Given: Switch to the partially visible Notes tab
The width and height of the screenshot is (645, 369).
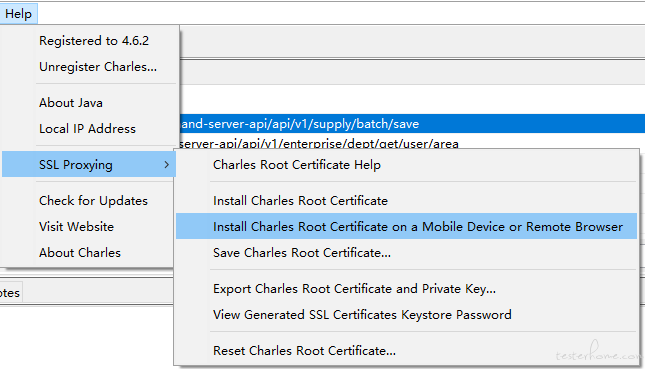Looking at the screenshot, I should coord(10,293).
